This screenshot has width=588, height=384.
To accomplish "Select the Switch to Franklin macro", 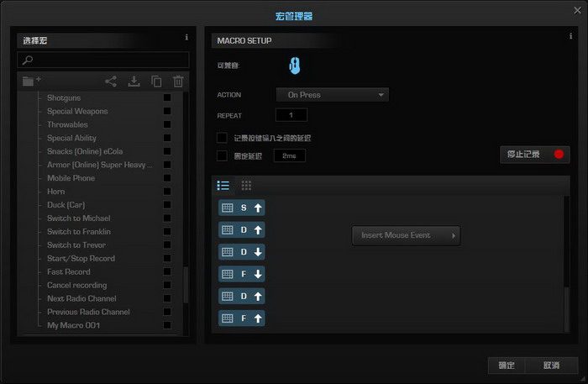I will click(78, 232).
